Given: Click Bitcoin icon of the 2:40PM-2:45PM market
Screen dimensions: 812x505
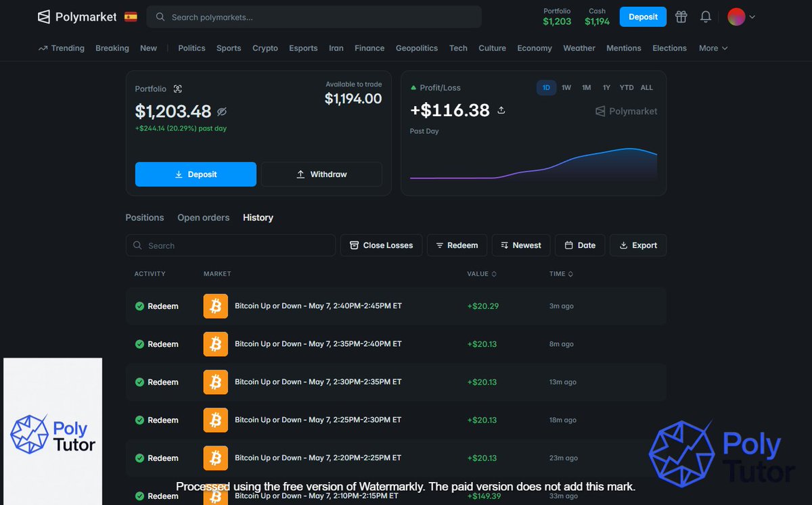Looking at the screenshot, I should pyautogui.click(x=216, y=306).
